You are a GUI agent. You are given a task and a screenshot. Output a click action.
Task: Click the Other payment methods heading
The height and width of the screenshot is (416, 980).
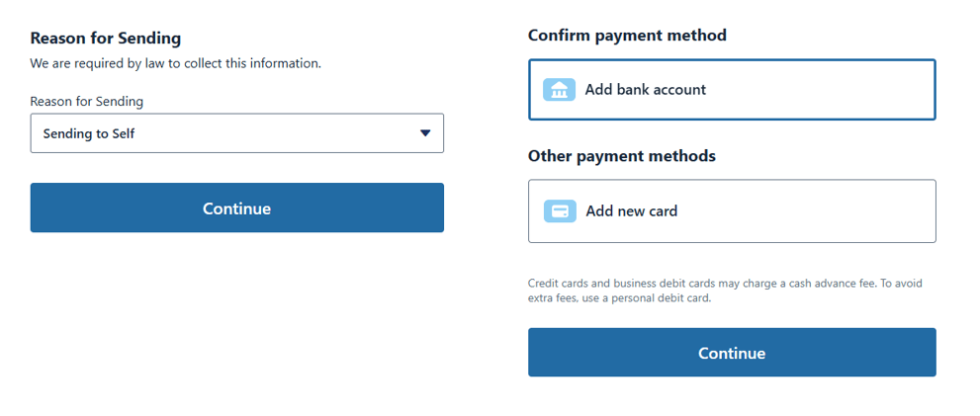pos(622,156)
